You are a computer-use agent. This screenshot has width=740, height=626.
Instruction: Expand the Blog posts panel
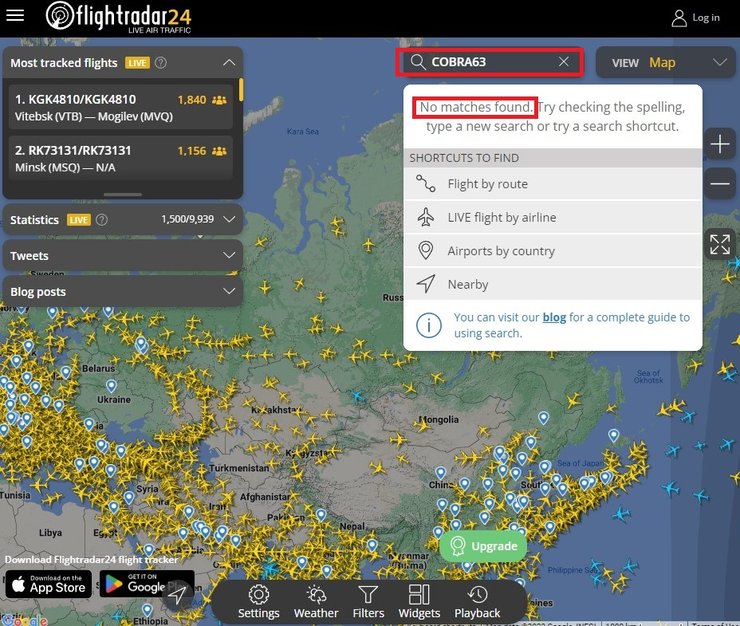(x=229, y=292)
